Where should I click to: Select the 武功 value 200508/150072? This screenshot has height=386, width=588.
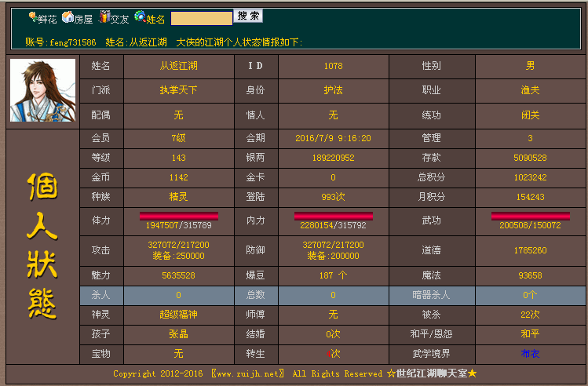click(530, 225)
